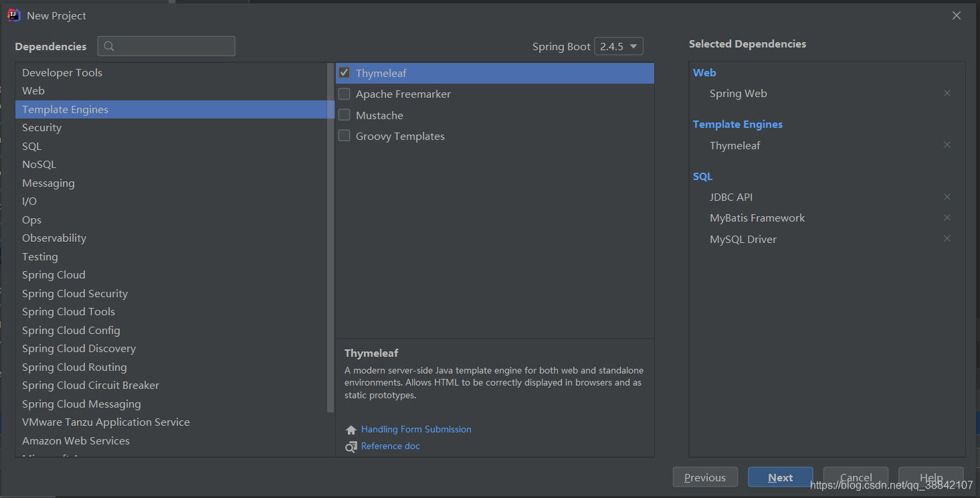Viewport: 980px width, 498px height.
Task: Select the Web category
Action: coord(171,90)
